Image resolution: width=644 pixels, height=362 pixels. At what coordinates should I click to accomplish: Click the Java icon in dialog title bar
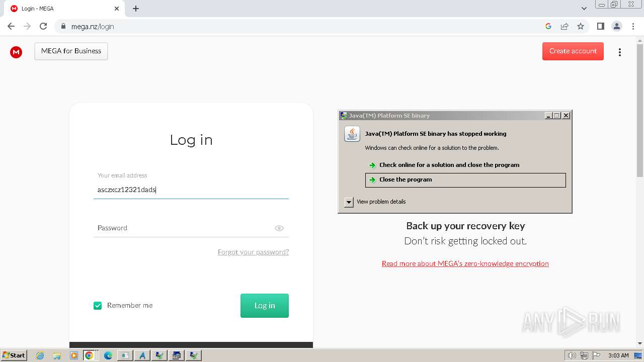pyautogui.click(x=344, y=116)
